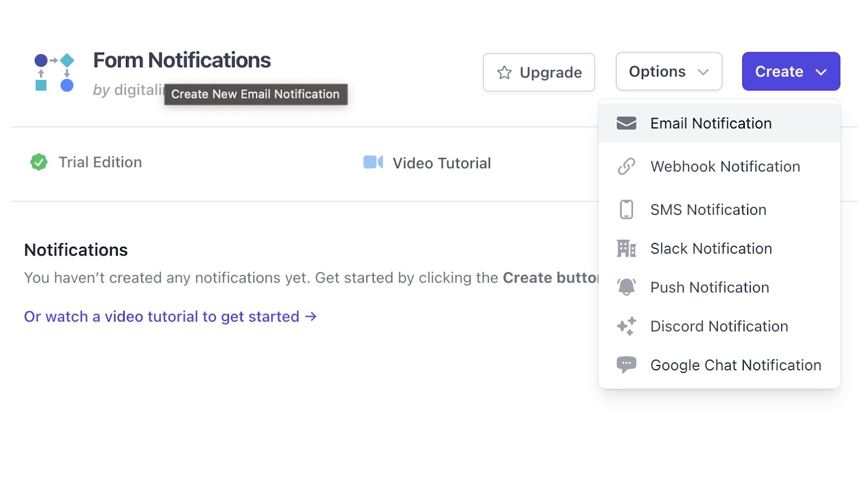Click the sparkles icon beside Discord Notification
Viewport: 868px width, 488px height.
pos(626,326)
